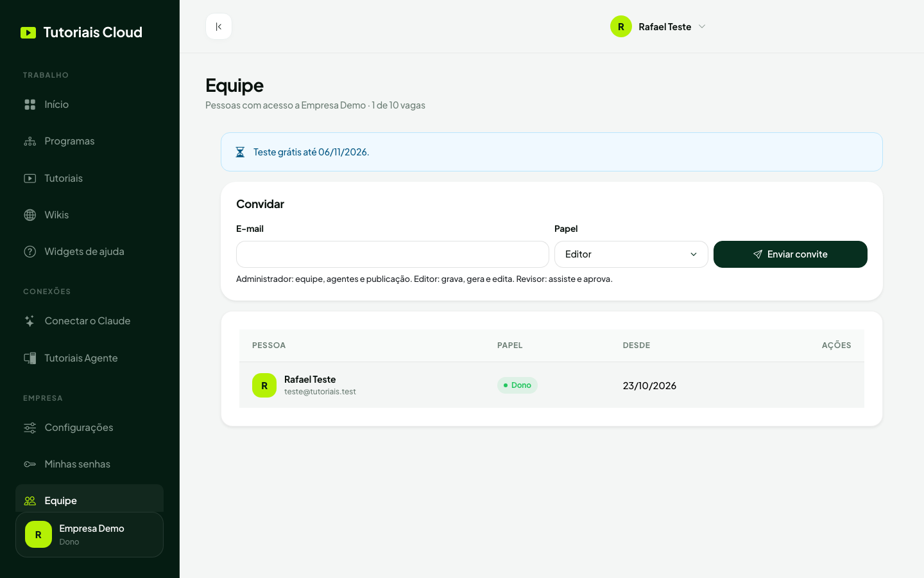Open the Papel role dropdown
The width and height of the screenshot is (924, 578).
click(x=631, y=254)
